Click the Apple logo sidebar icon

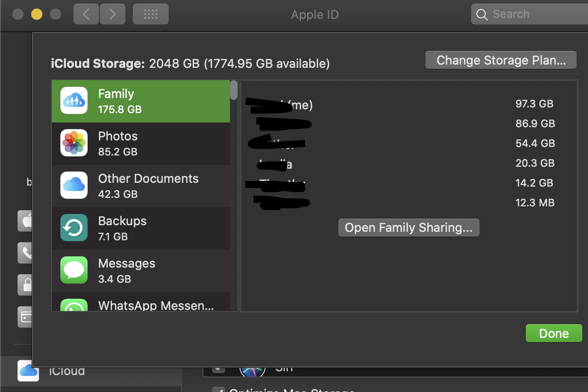[25, 220]
